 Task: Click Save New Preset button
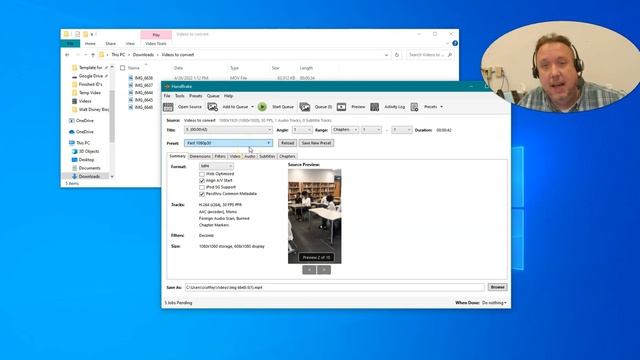click(x=316, y=143)
